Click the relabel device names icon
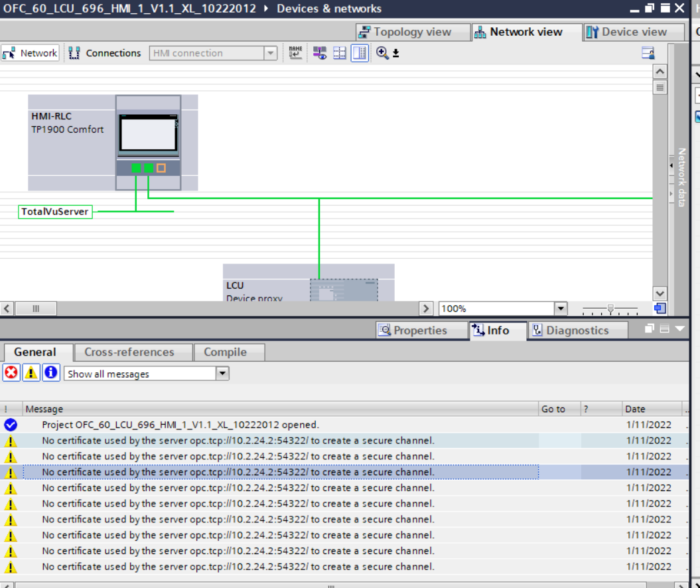700x588 pixels. click(295, 53)
